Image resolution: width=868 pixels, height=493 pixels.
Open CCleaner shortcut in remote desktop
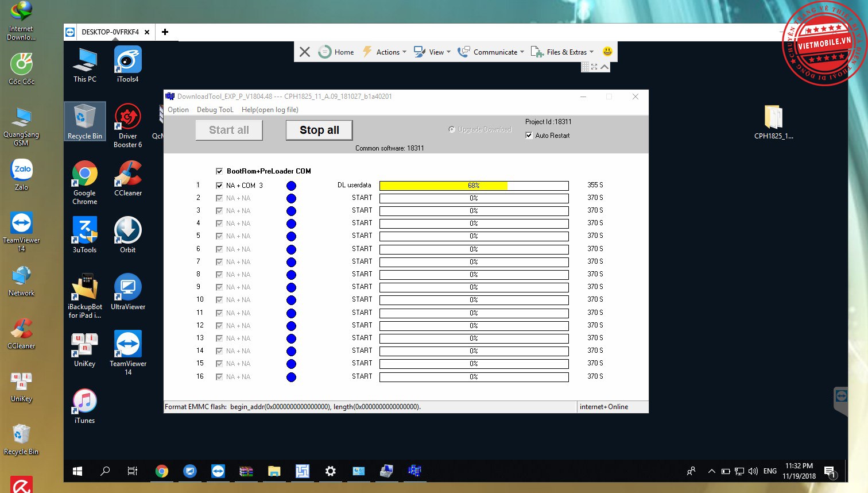[127, 178]
